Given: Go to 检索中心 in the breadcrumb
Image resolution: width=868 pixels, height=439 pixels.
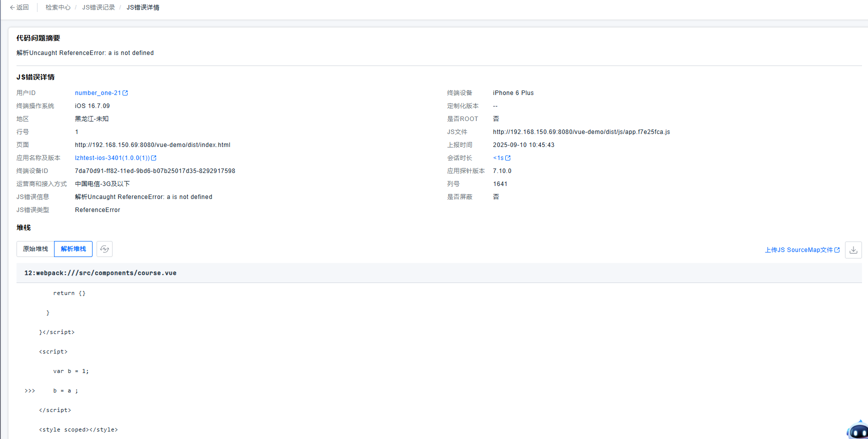Looking at the screenshot, I should (58, 7).
